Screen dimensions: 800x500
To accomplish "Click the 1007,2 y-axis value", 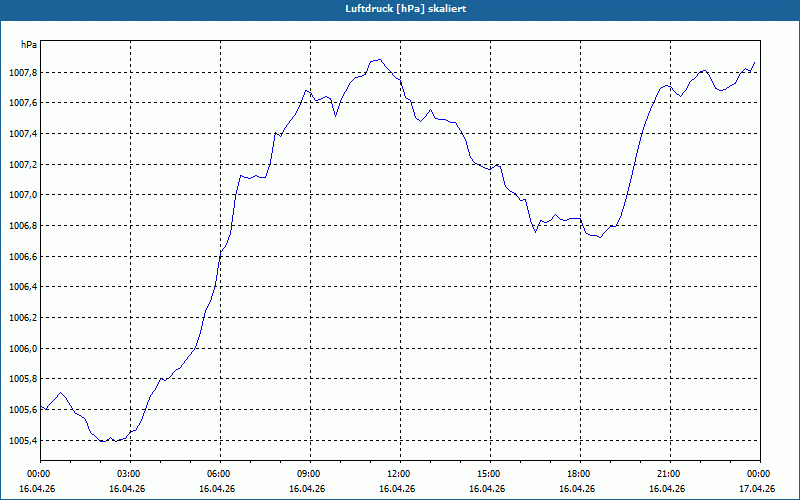I will (x=23, y=165).
